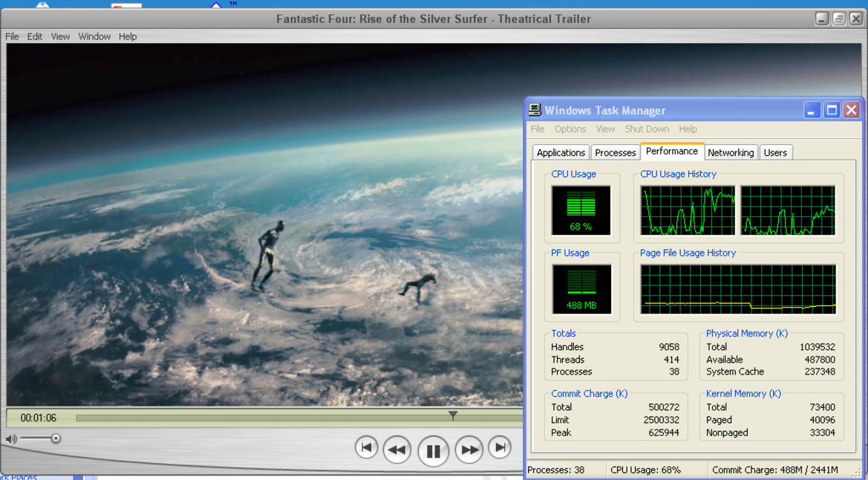868x480 pixels.
Task: Skip to end of the movie
Action: (x=500, y=447)
